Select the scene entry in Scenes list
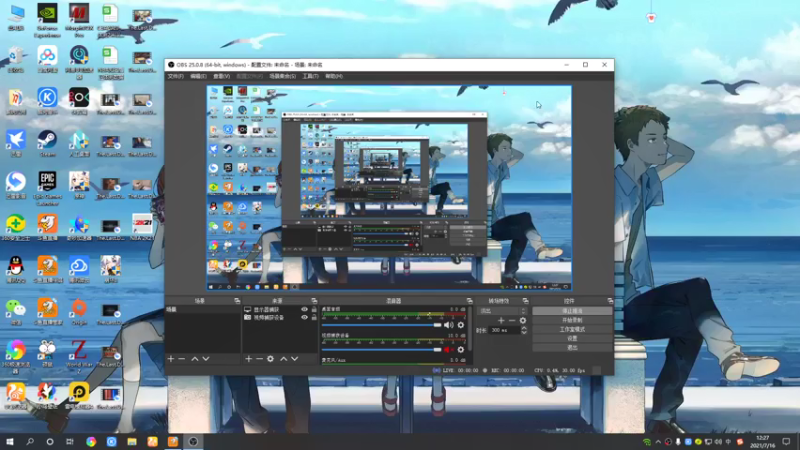The width and height of the screenshot is (800, 450). pyautogui.click(x=203, y=310)
